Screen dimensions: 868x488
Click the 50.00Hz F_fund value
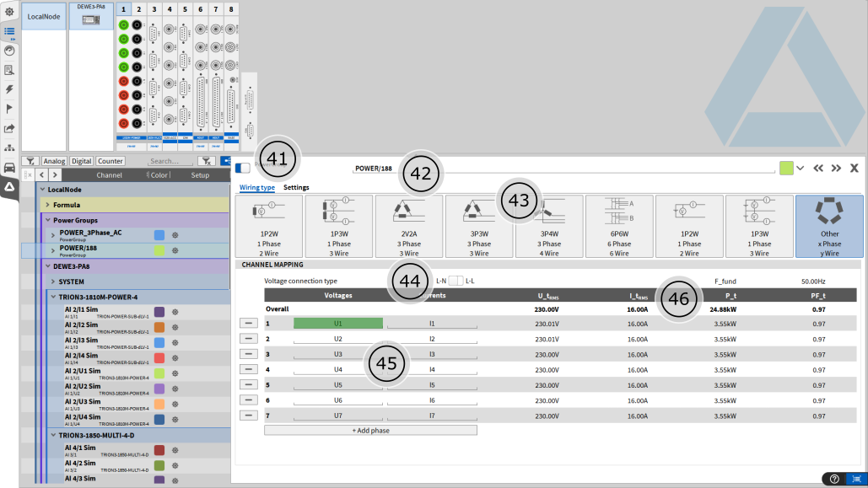813,282
